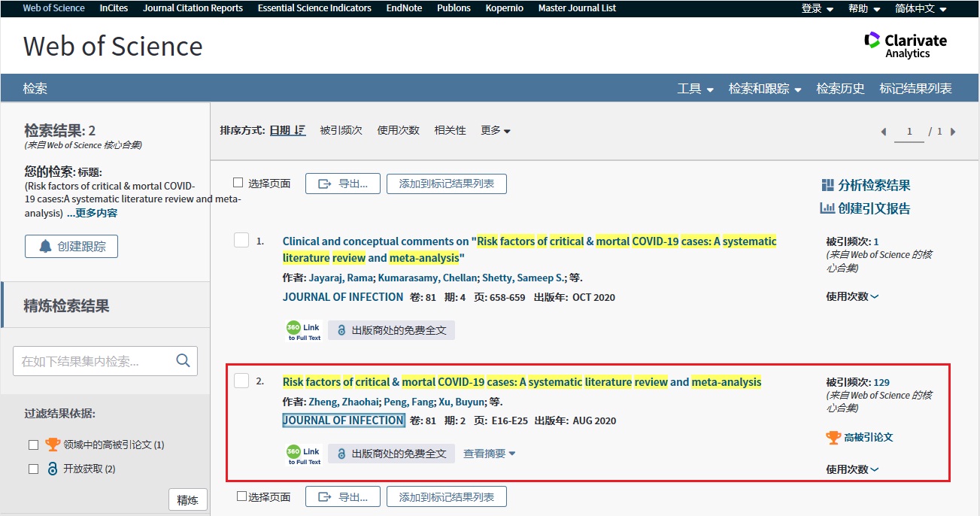Click the top 导出 export button
The image size is (980, 516).
point(342,184)
